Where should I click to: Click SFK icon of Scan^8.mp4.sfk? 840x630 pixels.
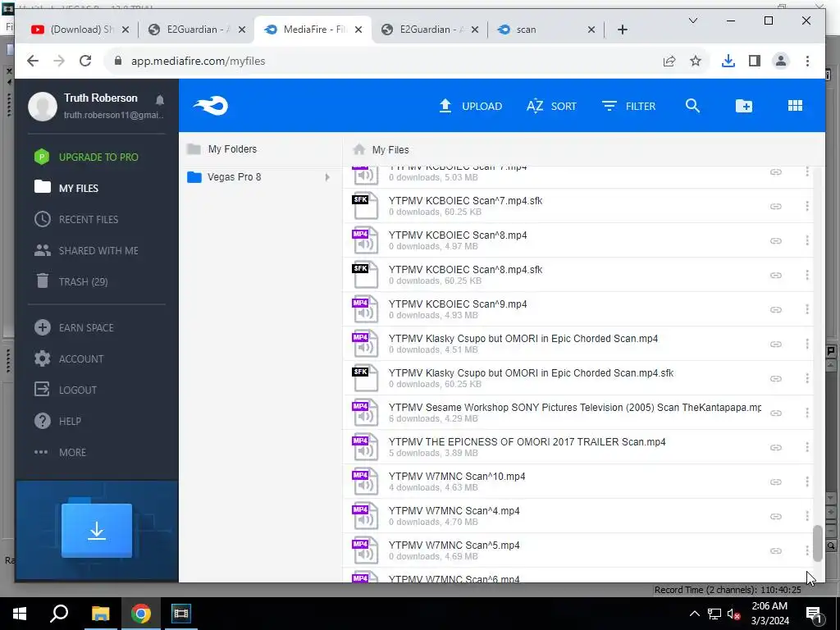(x=365, y=275)
